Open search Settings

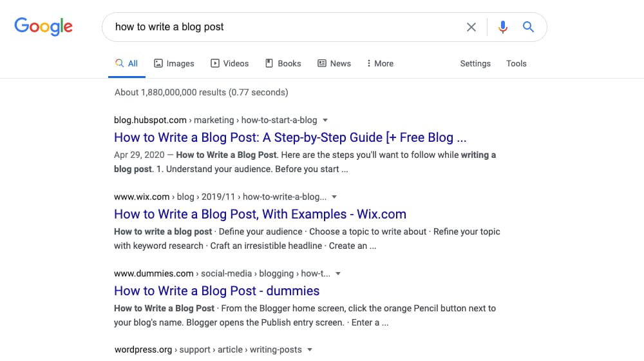click(475, 63)
